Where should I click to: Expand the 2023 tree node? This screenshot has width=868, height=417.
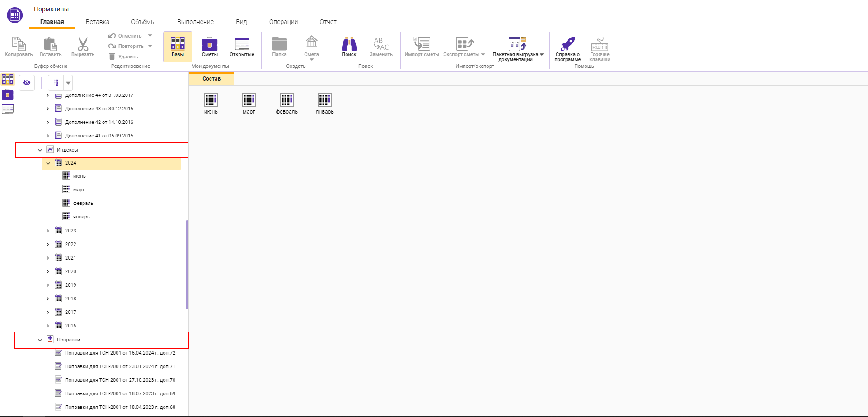tap(48, 231)
